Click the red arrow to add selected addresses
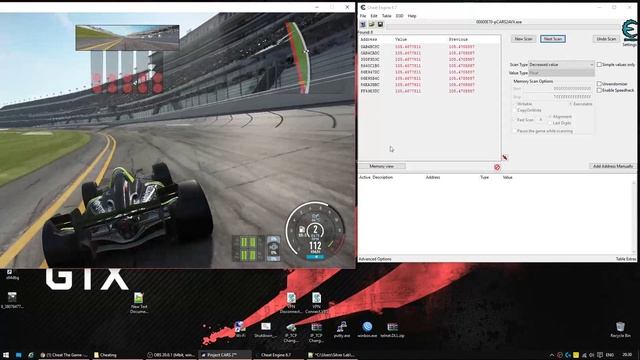This screenshot has height=360, width=640. point(505,158)
